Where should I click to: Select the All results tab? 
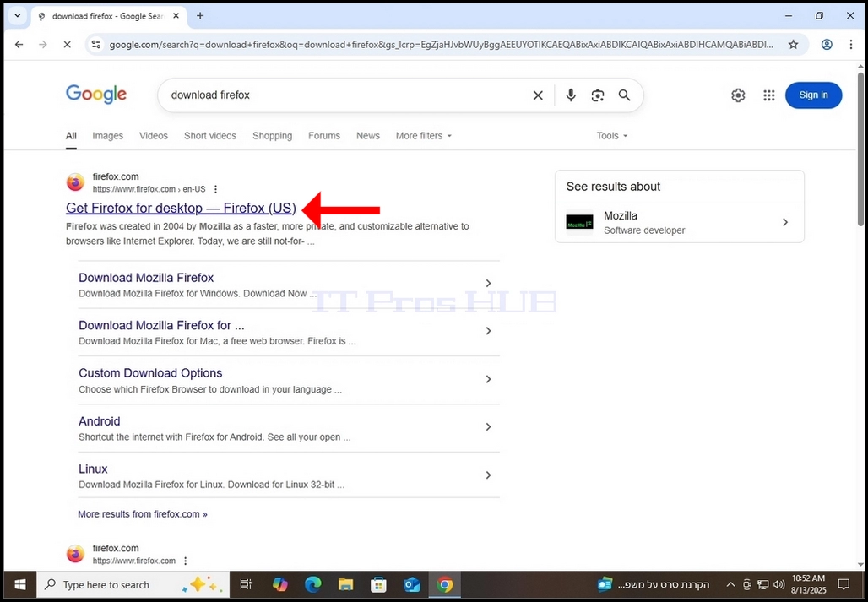coord(71,136)
